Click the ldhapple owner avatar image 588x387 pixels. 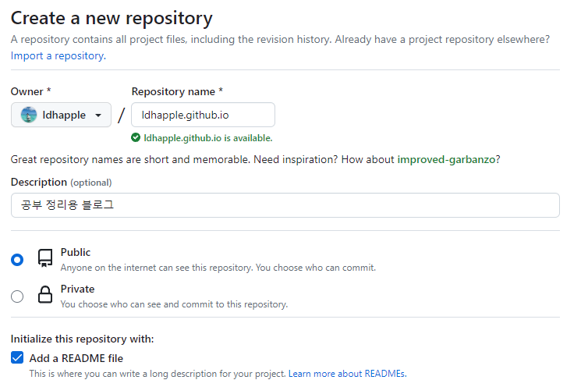click(29, 115)
